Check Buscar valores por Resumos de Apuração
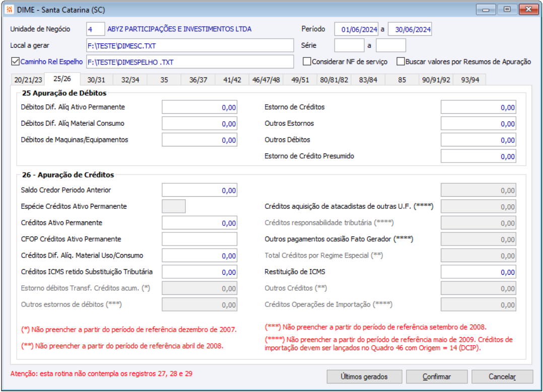Image resolution: width=543 pixels, height=392 pixels. coord(400,61)
